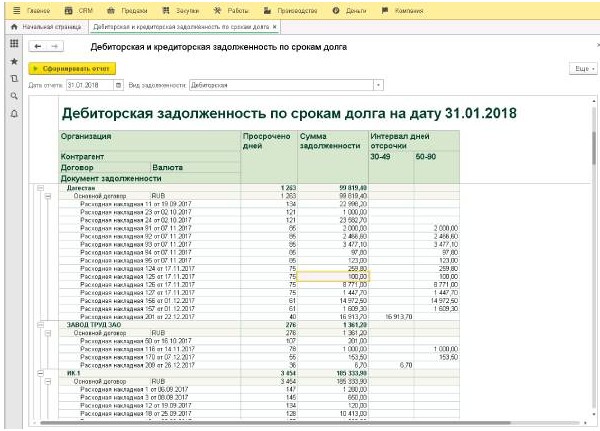Open the Еще dropdown menu
The image size is (600, 431).
pos(582,68)
